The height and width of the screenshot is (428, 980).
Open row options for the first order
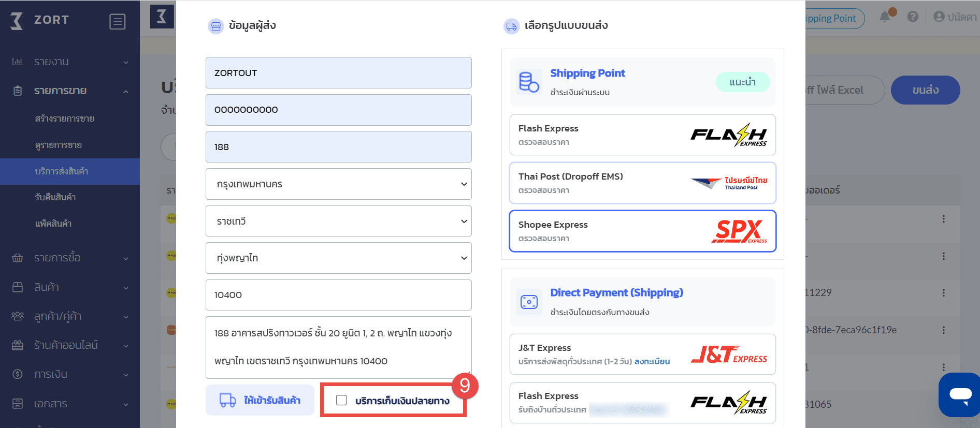coord(944,219)
